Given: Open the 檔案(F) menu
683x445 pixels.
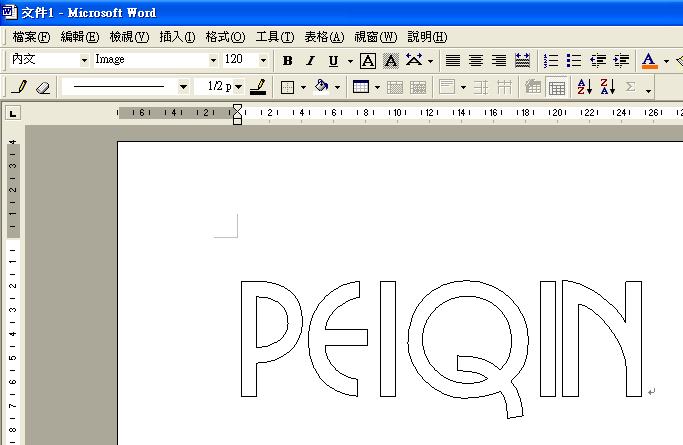Looking at the screenshot, I should tap(31, 37).
